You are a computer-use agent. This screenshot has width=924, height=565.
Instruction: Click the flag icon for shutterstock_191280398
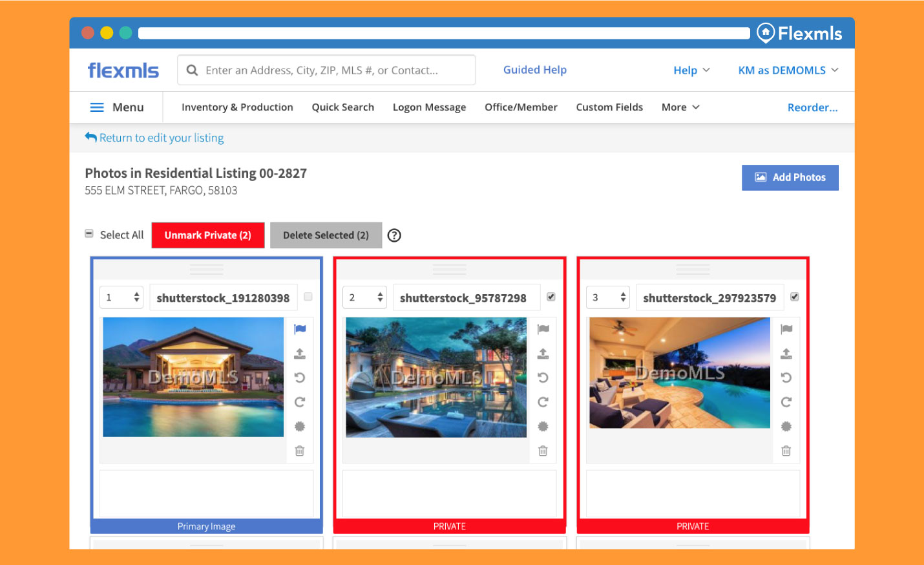coord(300,329)
